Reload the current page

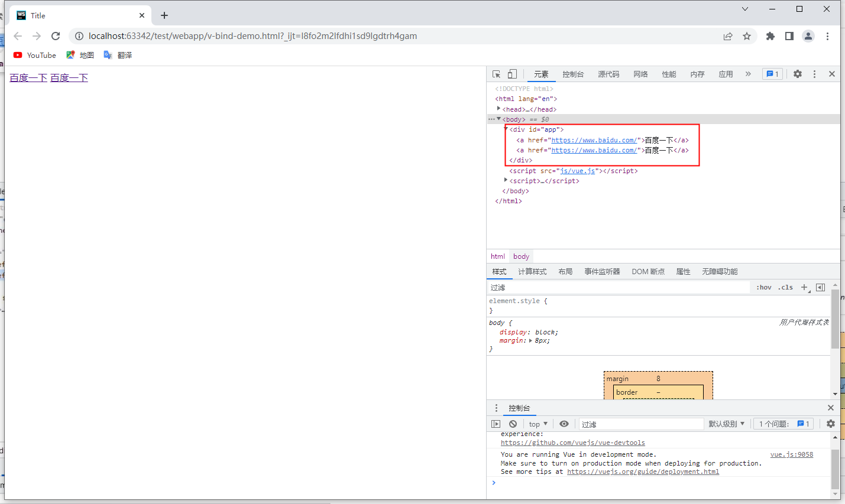pyautogui.click(x=56, y=36)
